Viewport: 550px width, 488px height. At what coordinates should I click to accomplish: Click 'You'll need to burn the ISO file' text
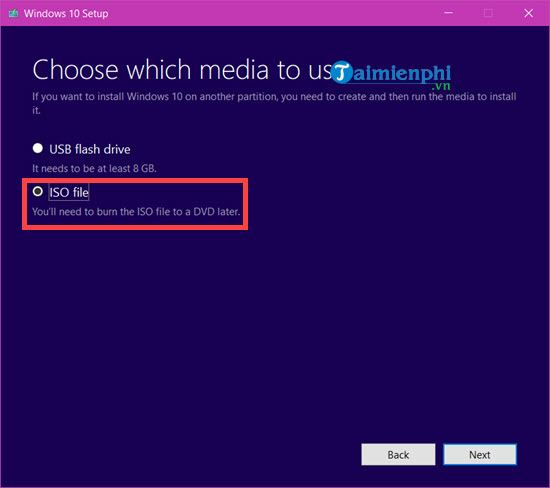pyautogui.click(x=136, y=212)
